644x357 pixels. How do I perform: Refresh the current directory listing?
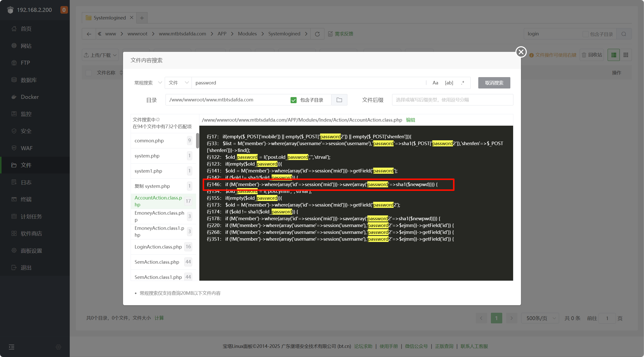317,34
